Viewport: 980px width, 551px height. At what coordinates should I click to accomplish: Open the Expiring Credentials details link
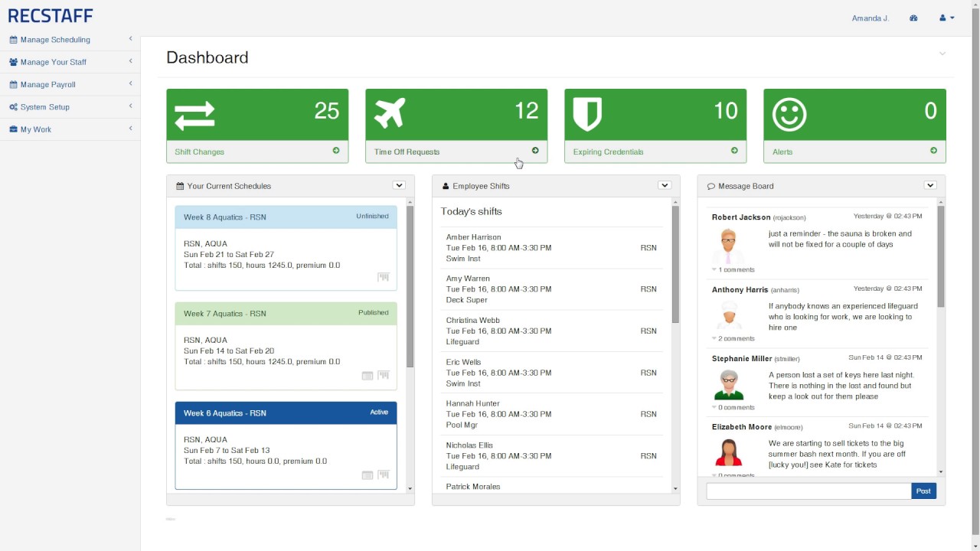655,152
